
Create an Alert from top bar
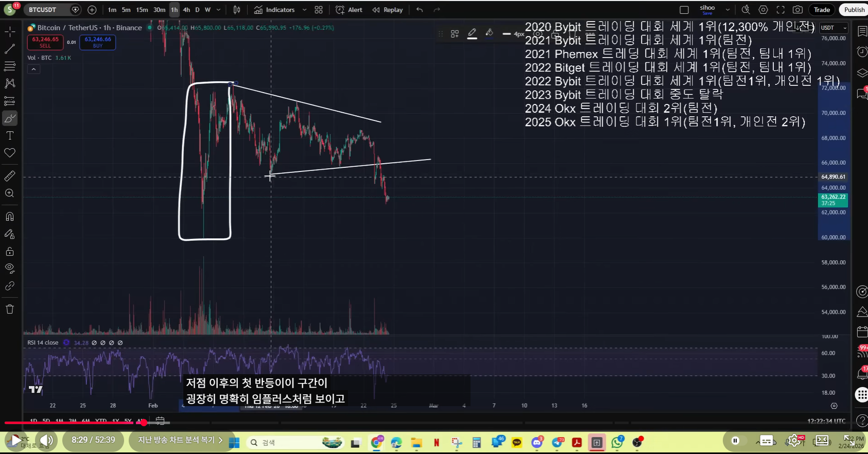tap(349, 10)
